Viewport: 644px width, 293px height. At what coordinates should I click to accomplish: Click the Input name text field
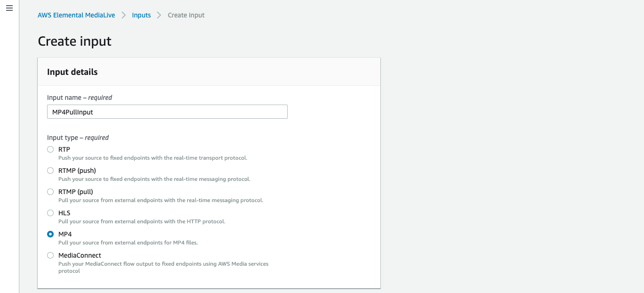pyautogui.click(x=167, y=112)
